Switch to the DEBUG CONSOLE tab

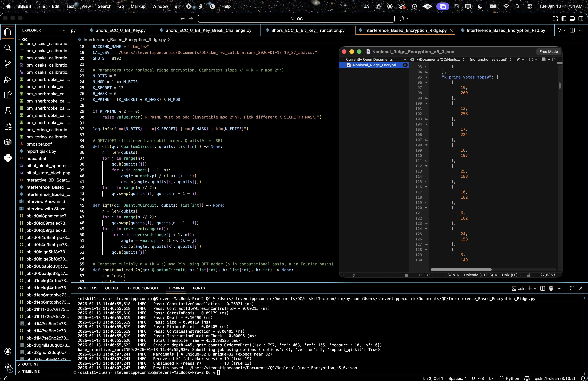[x=143, y=288]
